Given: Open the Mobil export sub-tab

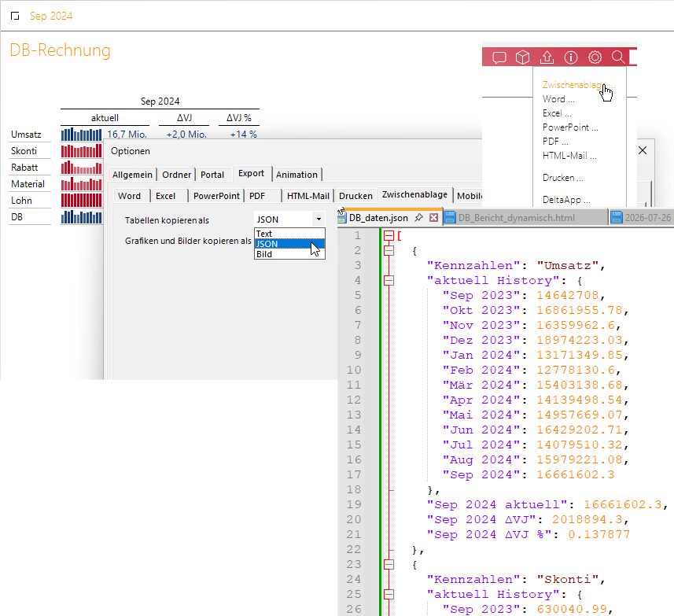Looking at the screenshot, I should 469,196.
